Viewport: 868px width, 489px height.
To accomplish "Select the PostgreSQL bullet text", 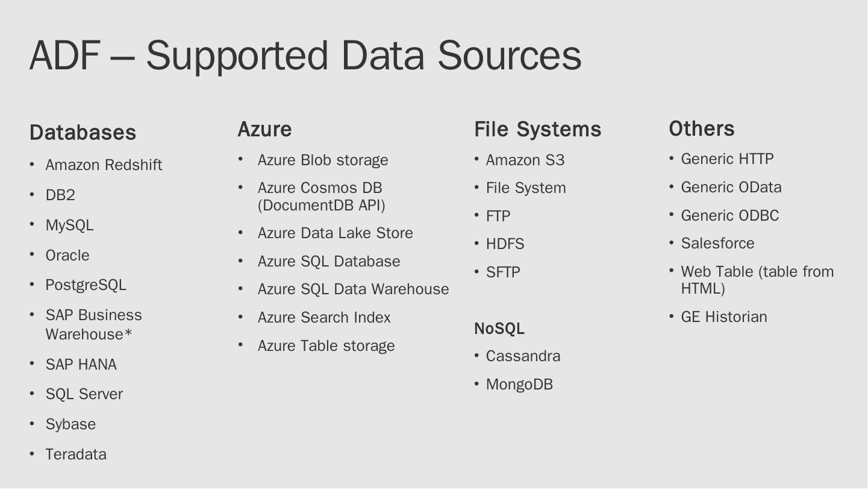I will [x=86, y=285].
